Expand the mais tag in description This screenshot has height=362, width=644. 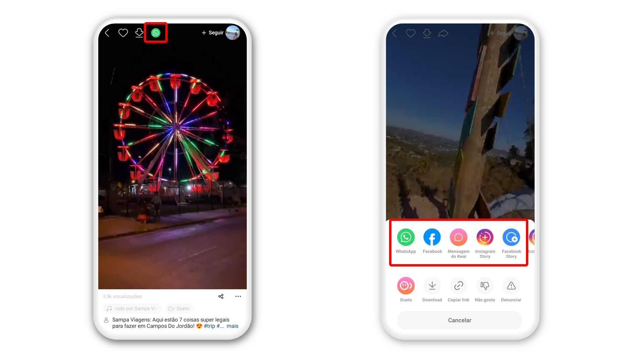[x=233, y=326]
